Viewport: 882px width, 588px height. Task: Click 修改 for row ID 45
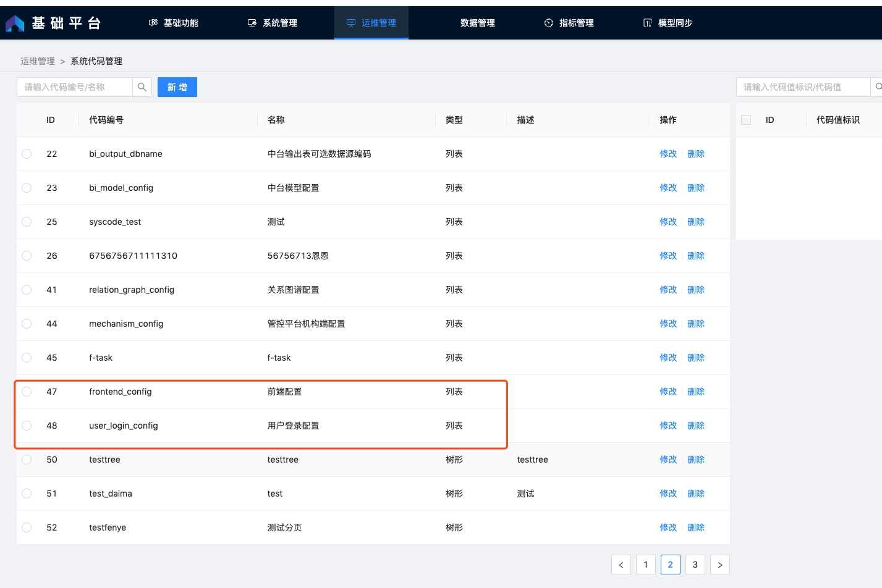pos(668,358)
